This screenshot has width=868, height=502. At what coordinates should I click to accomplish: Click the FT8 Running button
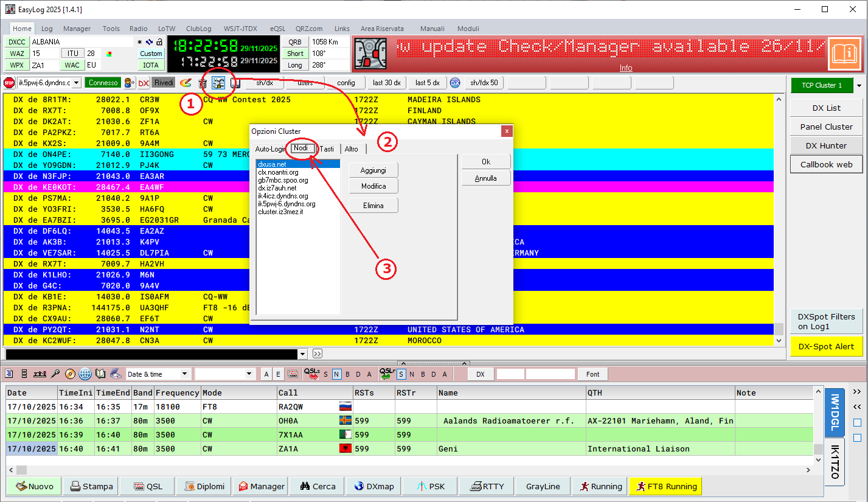pos(665,486)
